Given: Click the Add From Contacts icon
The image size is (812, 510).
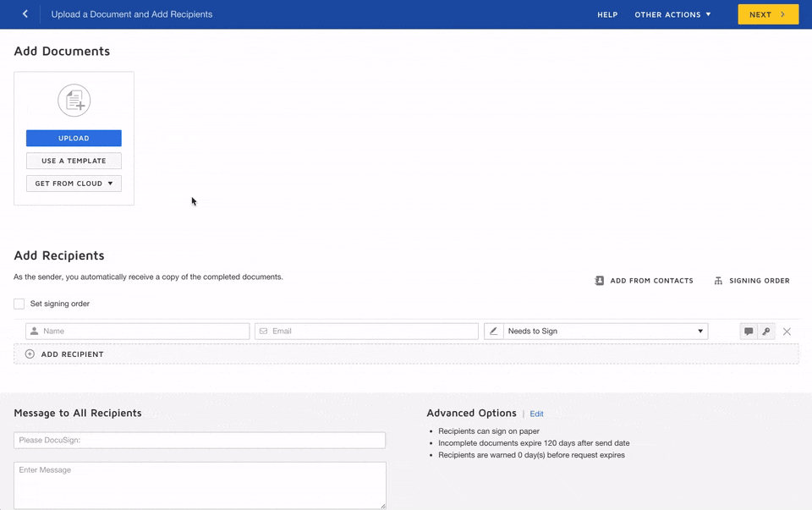Looking at the screenshot, I should [600, 281].
